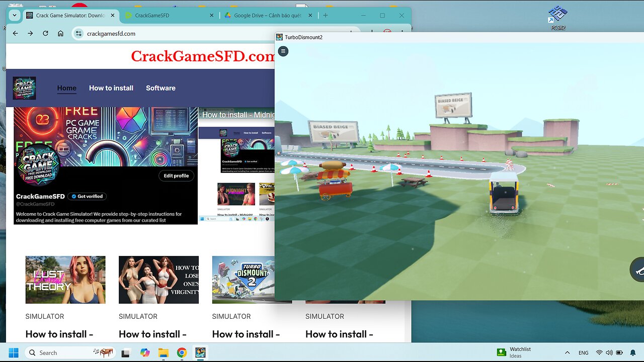Click the CrackGameSFD.com red title
The height and width of the screenshot is (362, 644).
pos(203,56)
